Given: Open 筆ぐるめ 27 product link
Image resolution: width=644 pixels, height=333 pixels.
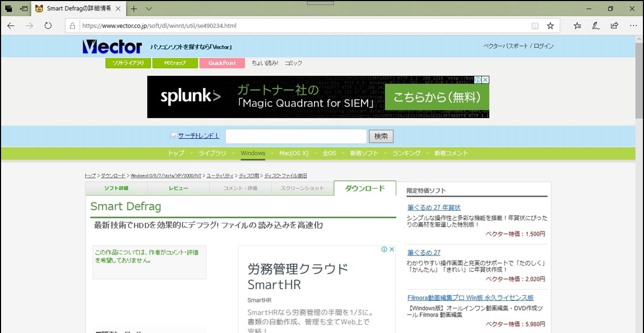Looking at the screenshot, I should (424, 253).
